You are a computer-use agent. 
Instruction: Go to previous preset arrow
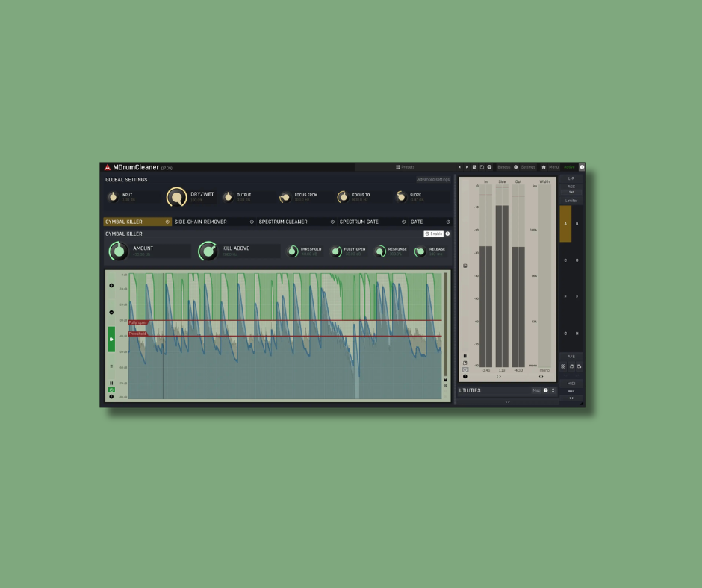[460, 167]
